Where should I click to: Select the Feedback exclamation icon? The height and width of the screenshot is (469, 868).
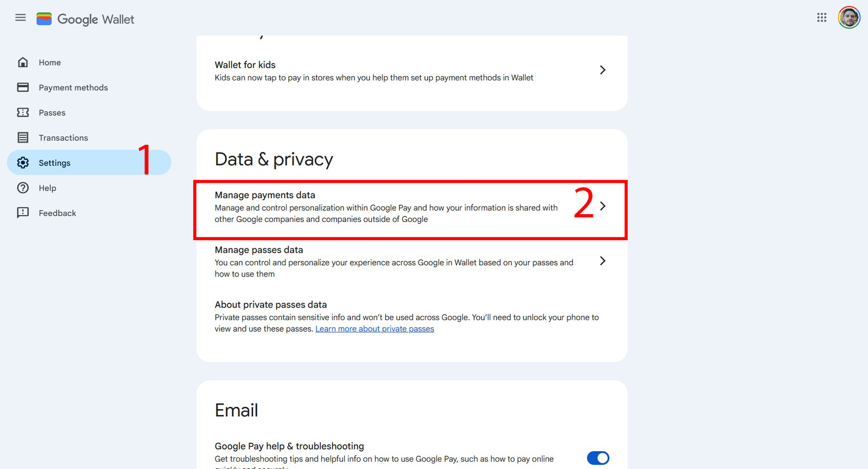(x=23, y=212)
